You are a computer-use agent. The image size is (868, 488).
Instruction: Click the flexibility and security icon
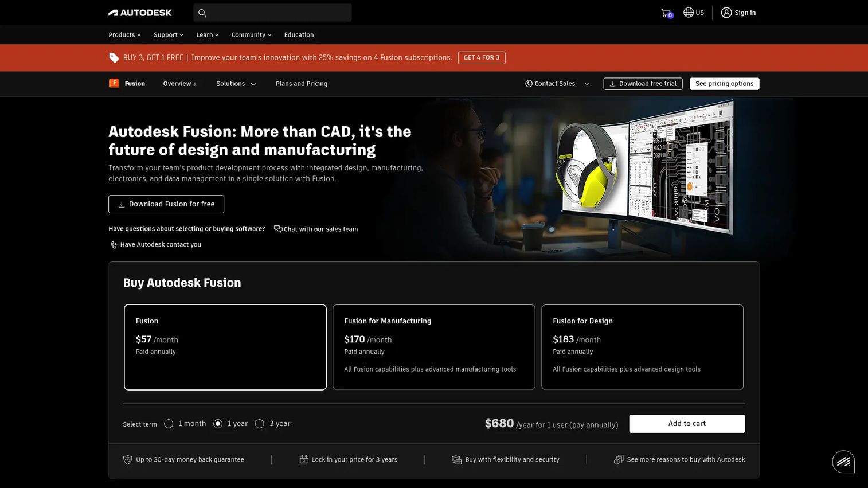point(457,460)
